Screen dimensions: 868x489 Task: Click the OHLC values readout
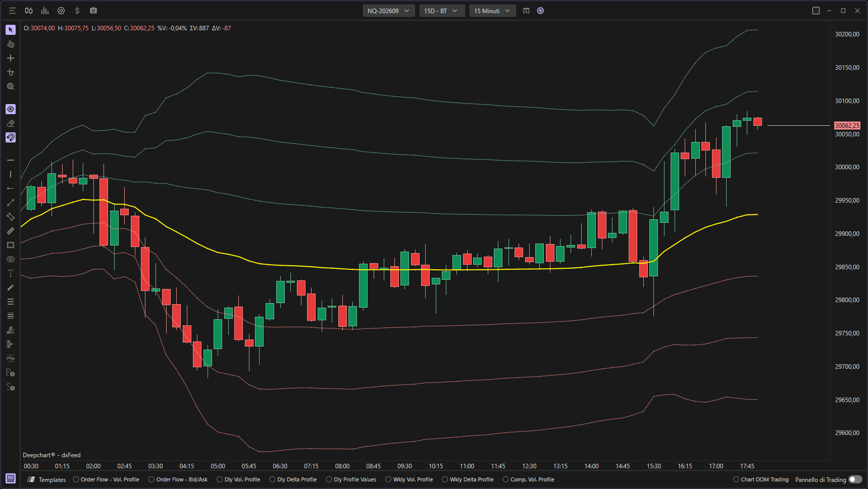(x=127, y=28)
